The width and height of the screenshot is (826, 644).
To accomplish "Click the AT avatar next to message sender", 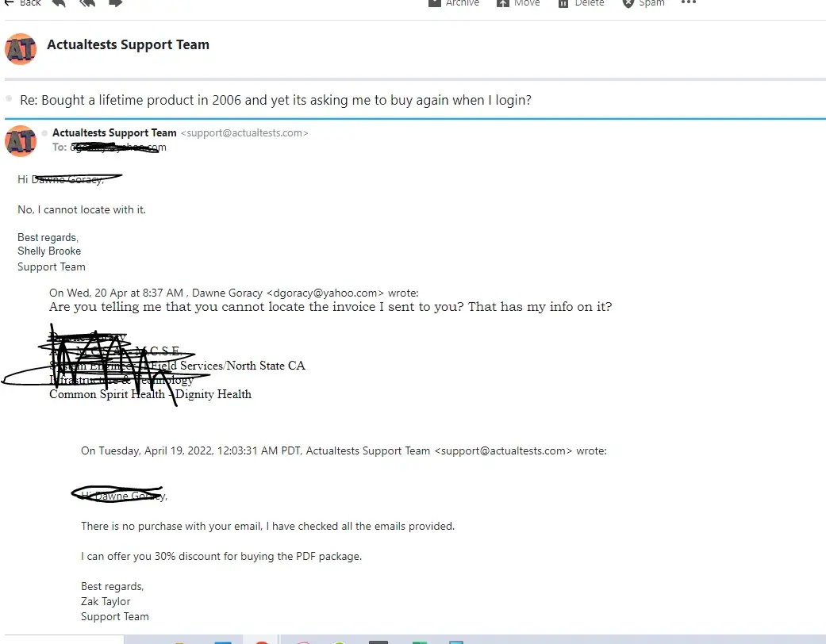I will tap(21, 141).
